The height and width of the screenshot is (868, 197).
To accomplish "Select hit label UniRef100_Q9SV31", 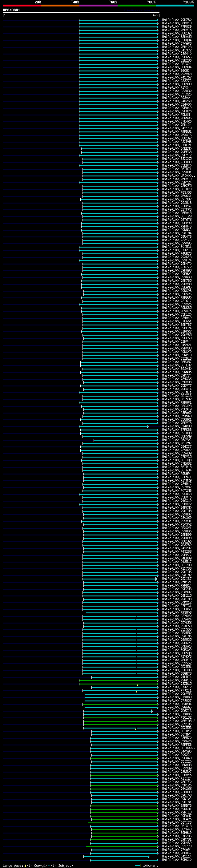I will pyautogui.click(x=177, y=521).
